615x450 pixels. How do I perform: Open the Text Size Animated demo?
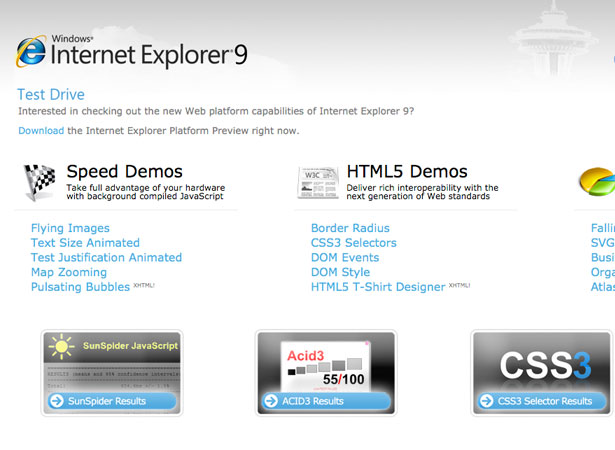[x=85, y=242]
